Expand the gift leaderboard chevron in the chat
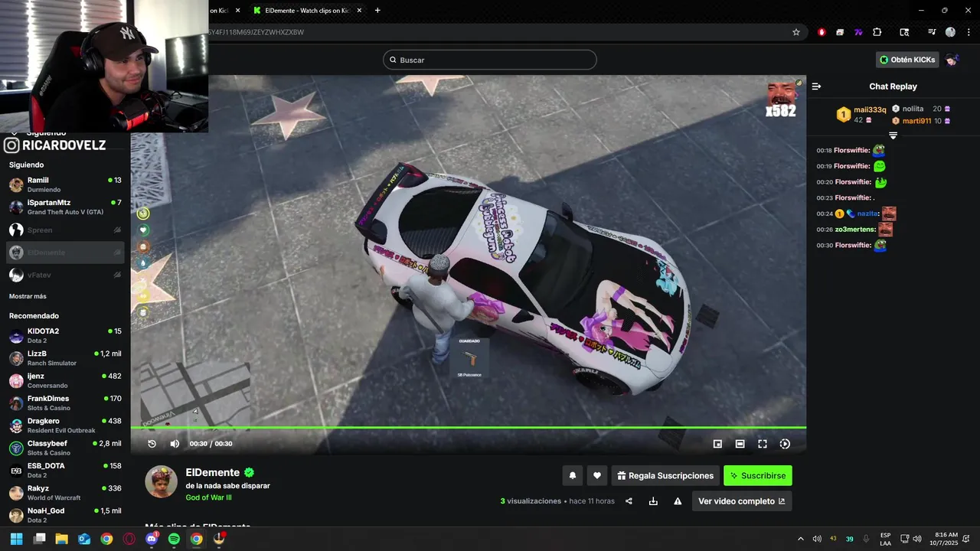This screenshot has width=980, height=551. 893,135
